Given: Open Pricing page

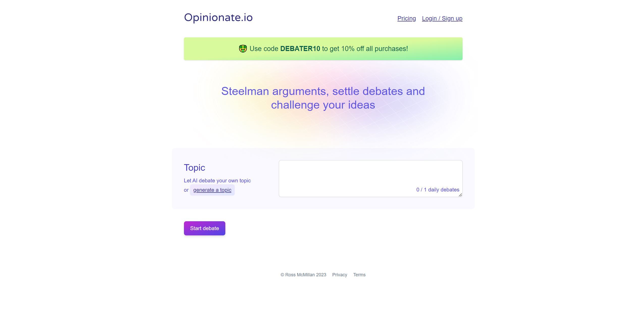Looking at the screenshot, I should click(407, 18).
